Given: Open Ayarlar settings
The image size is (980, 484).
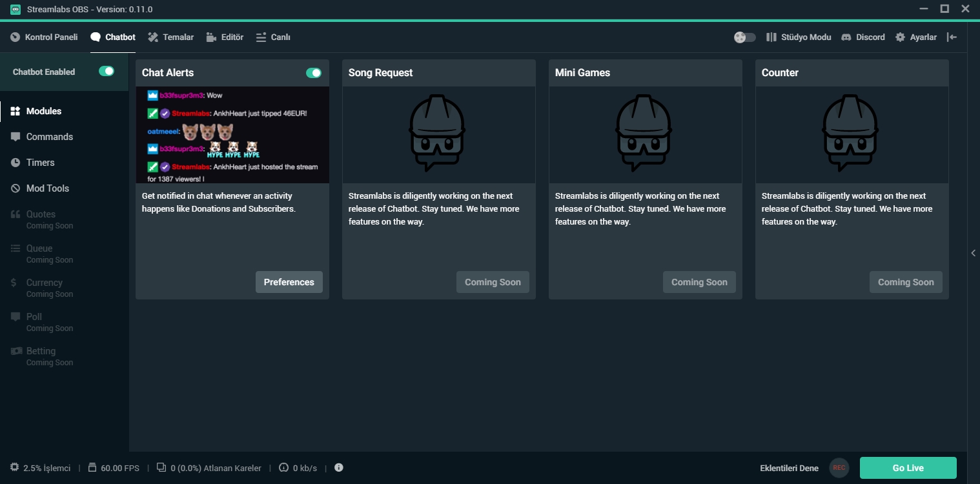Looking at the screenshot, I should (916, 37).
